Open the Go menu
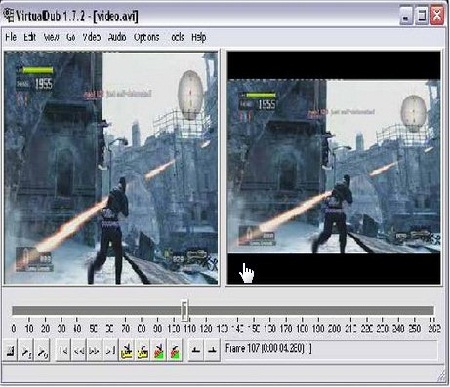The width and height of the screenshot is (450, 387). [71, 37]
